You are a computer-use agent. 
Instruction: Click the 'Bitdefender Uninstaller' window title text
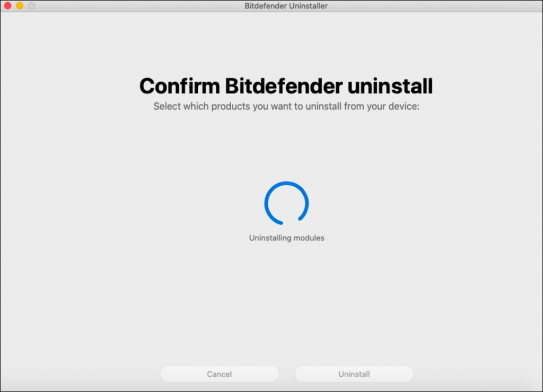[286, 6]
